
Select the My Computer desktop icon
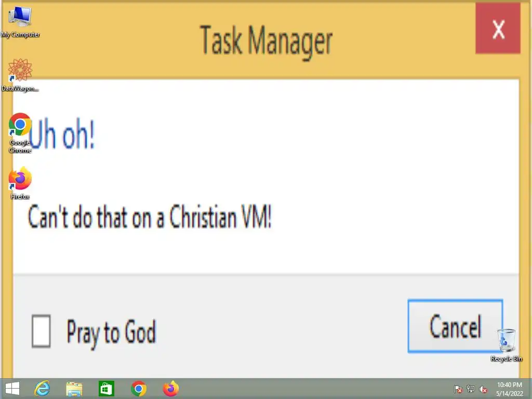click(x=20, y=22)
